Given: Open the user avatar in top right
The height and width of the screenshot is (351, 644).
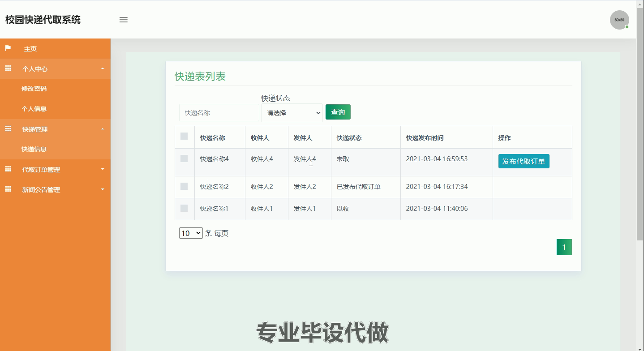Looking at the screenshot, I should click(619, 20).
